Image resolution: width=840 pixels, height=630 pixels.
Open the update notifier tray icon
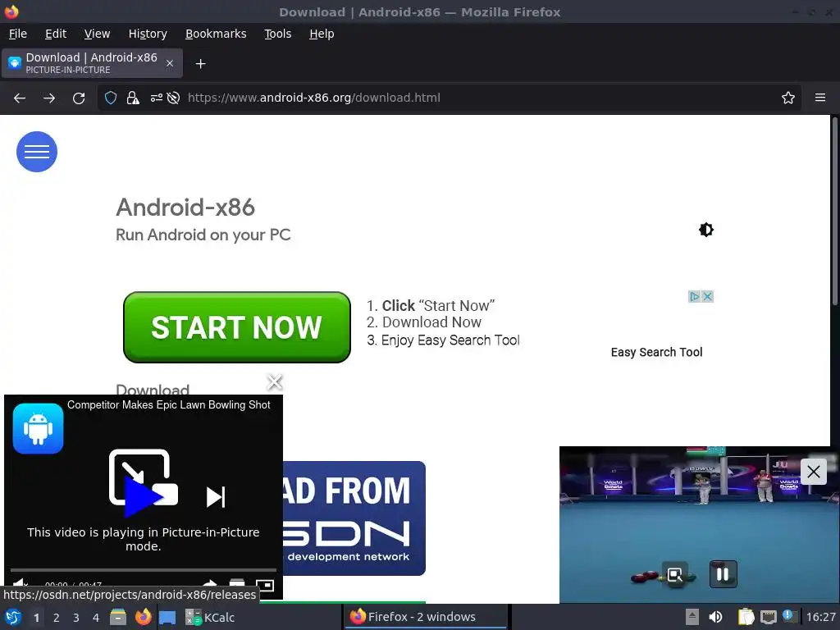pyautogui.click(x=788, y=616)
